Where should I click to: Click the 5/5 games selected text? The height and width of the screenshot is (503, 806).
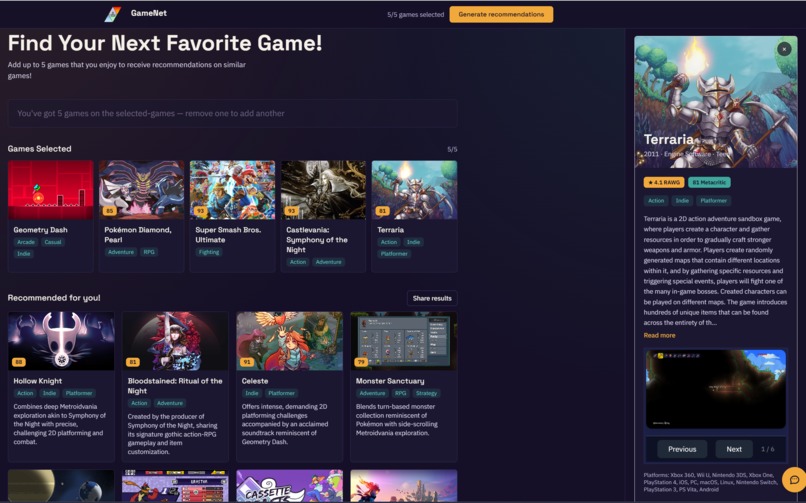click(415, 14)
